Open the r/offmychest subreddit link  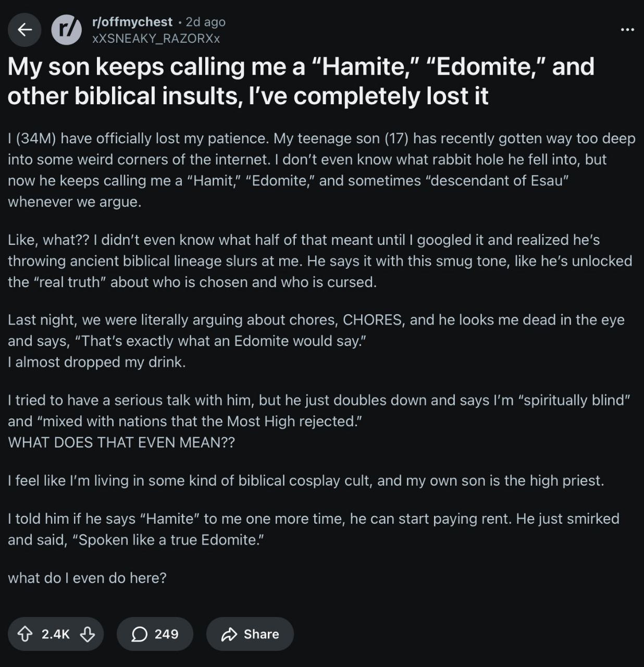tap(132, 22)
